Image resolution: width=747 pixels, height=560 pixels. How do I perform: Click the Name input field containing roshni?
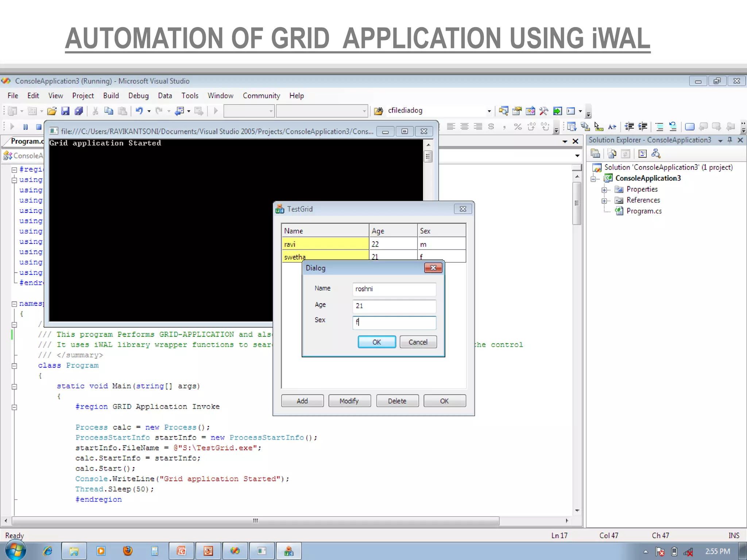(x=394, y=289)
